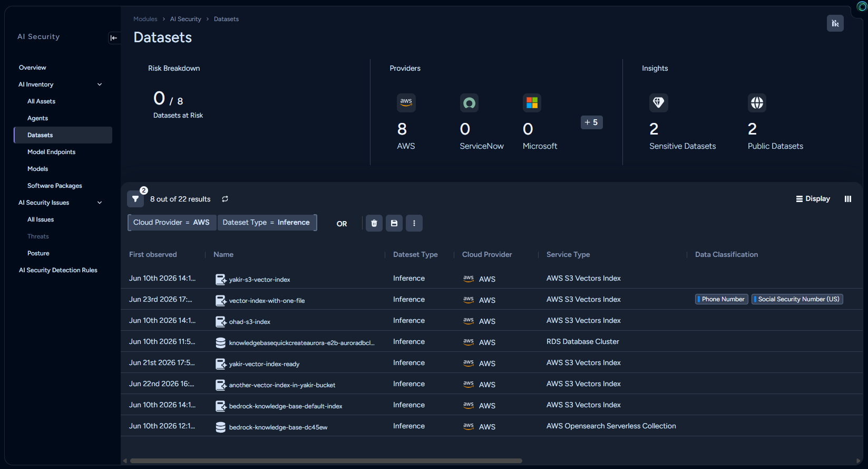This screenshot has height=469, width=868.
Task: Open the filter more-options menu
Action: [414, 223]
